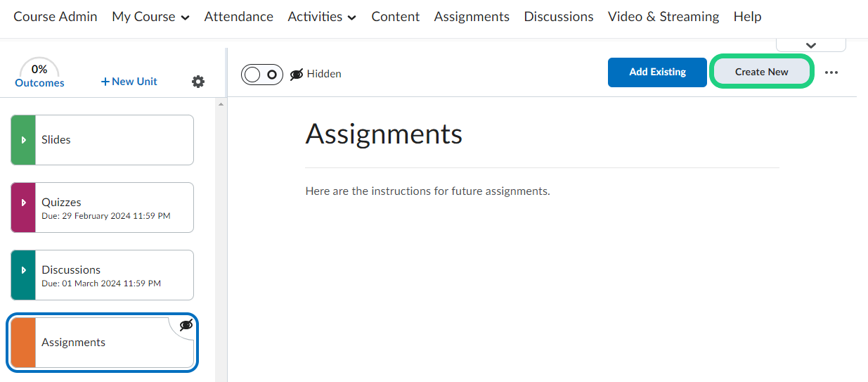Click the 0% Outcomes progress gauge
This screenshot has width=868, height=382.
pos(39,70)
